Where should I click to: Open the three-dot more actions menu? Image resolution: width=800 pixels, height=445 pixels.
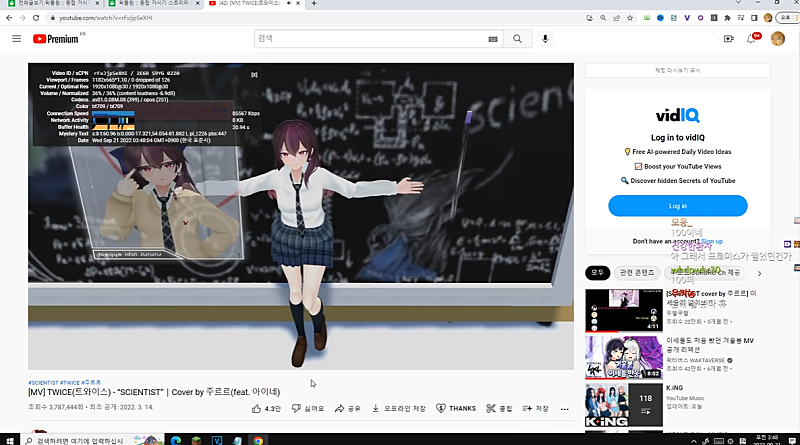click(x=564, y=409)
